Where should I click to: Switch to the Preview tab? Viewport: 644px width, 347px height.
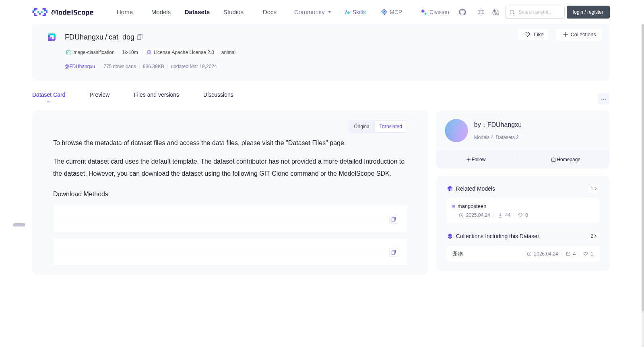99,95
